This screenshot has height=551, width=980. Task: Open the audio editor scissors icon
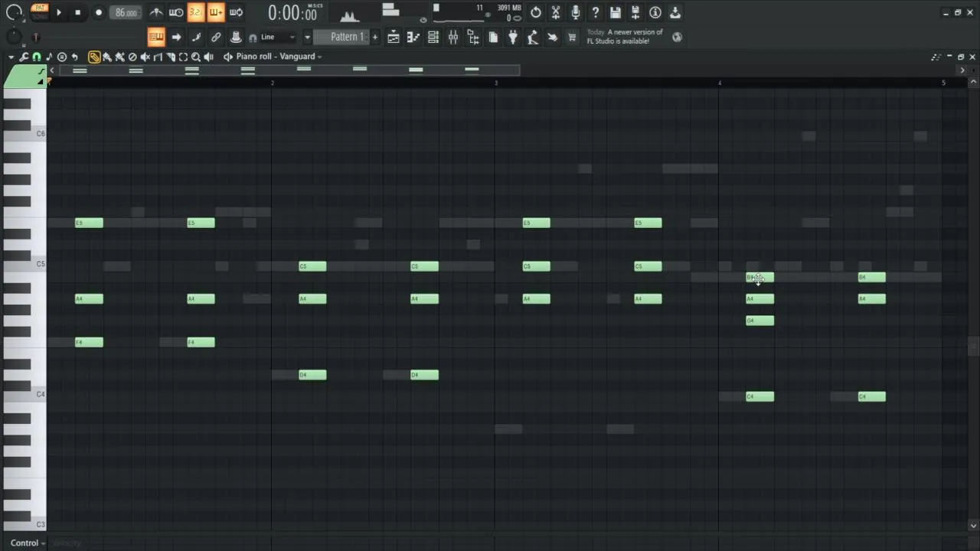(x=556, y=12)
